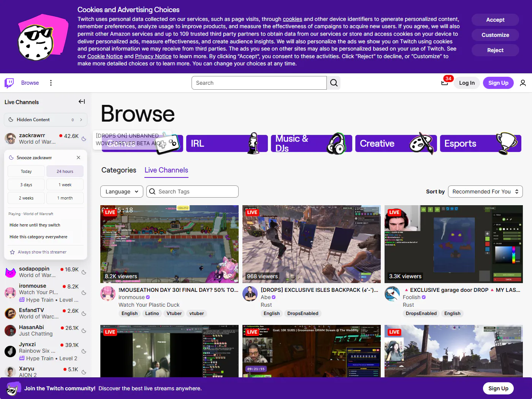Select 2 weeks snooze duration
Image resolution: width=532 pixels, height=399 pixels.
coord(26,198)
